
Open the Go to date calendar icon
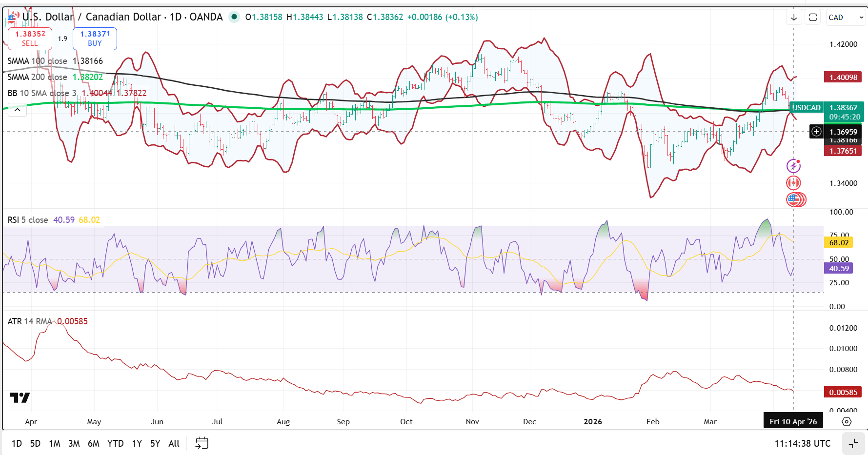pos(202,443)
